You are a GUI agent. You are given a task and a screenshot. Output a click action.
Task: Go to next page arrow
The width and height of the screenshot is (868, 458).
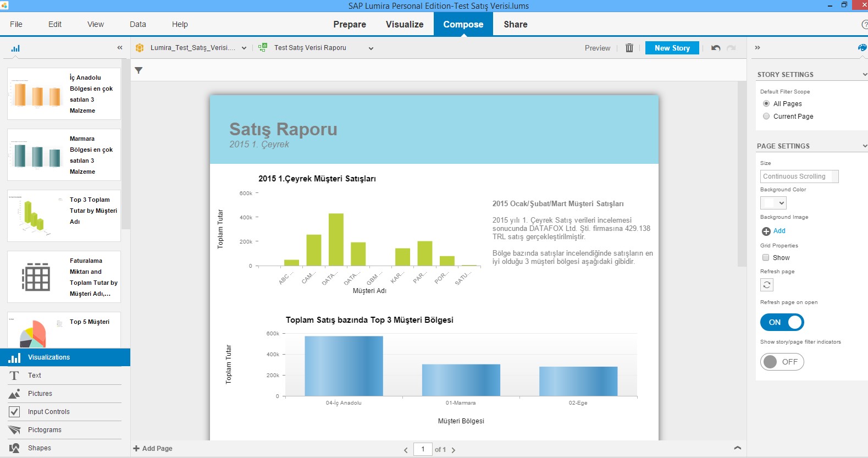click(454, 450)
